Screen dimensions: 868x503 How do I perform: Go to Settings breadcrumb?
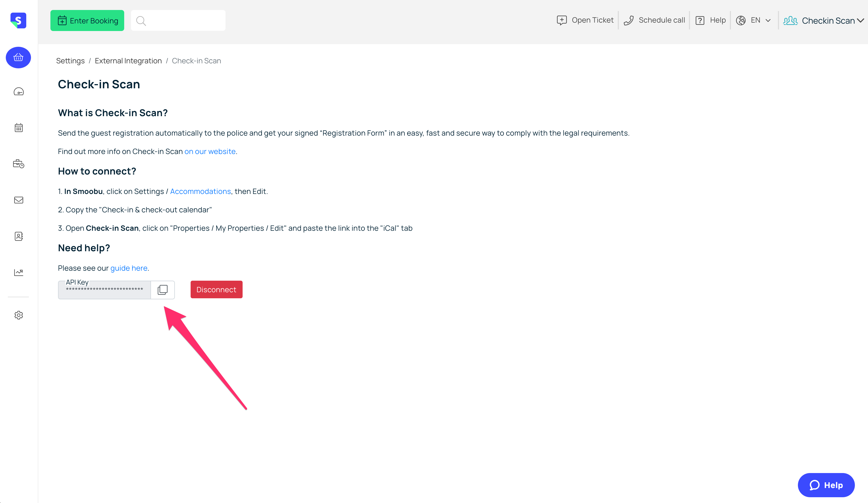[70, 61]
